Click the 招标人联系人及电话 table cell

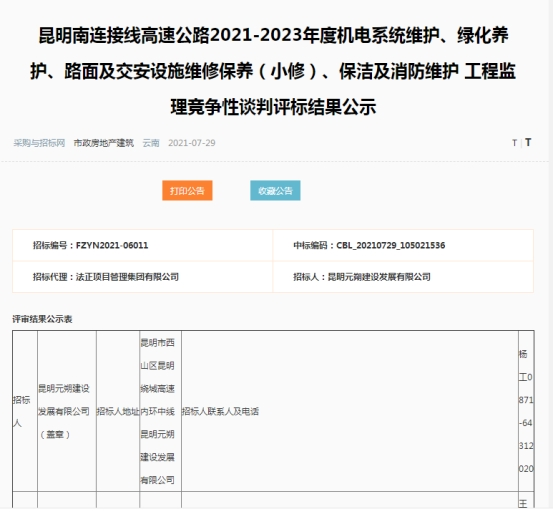[350, 411]
